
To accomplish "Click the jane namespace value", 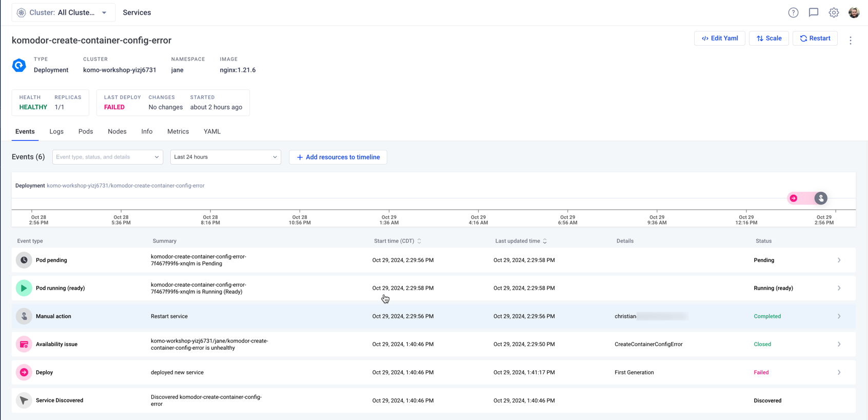I will tap(177, 70).
